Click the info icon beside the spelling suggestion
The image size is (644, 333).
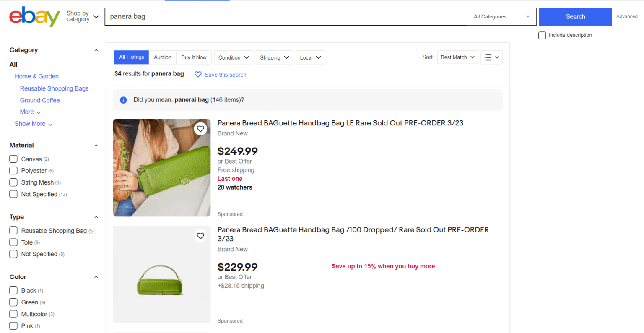click(x=123, y=100)
